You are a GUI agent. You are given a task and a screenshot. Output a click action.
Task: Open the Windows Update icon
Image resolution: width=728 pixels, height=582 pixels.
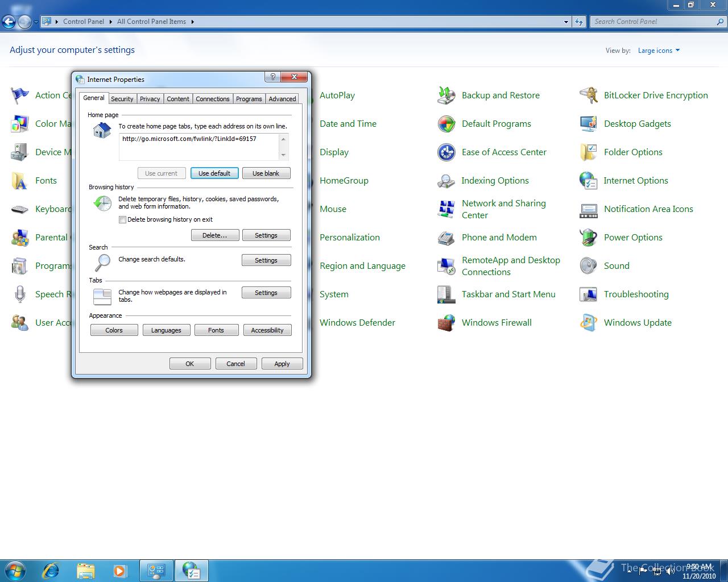589,323
